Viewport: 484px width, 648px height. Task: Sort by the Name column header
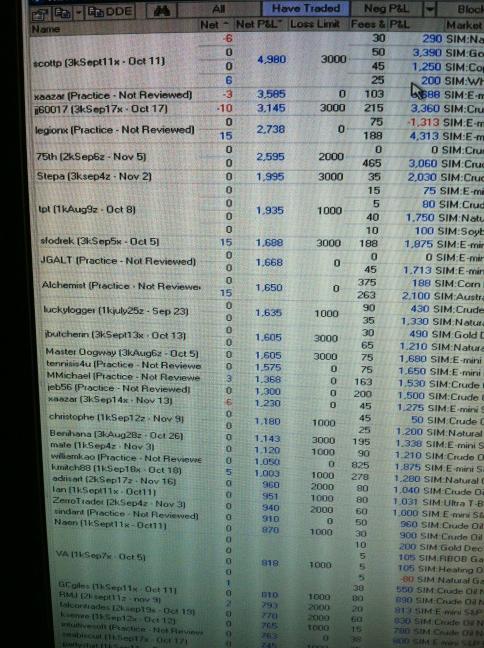(x=46, y=29)
